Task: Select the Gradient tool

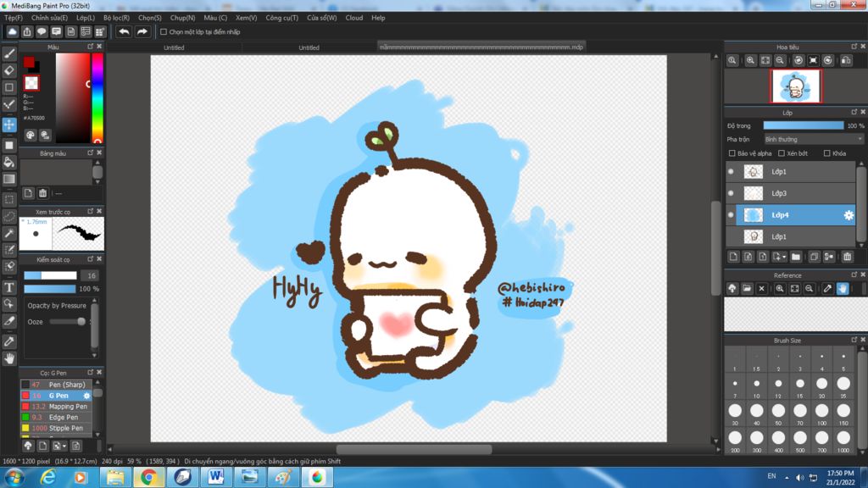Action: click(9, 179)
